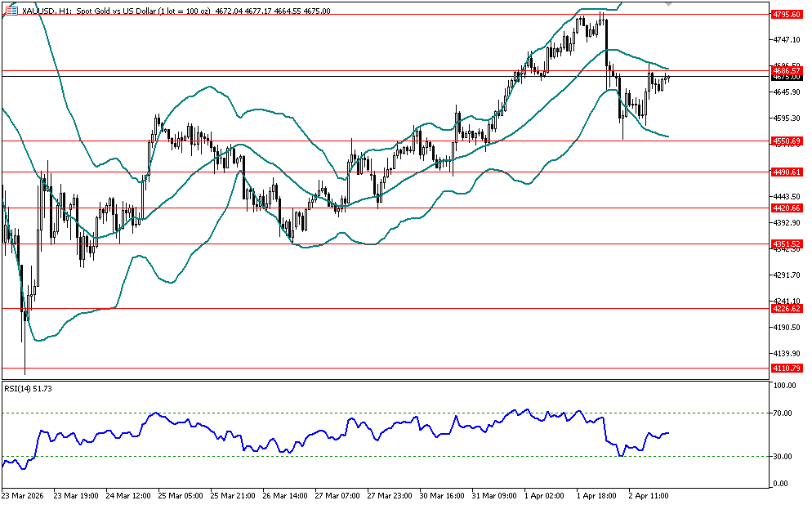Viewport: 812px width, 505px height.
Task: Click the red 4110.79 price level label
Action: coord(787,369)
